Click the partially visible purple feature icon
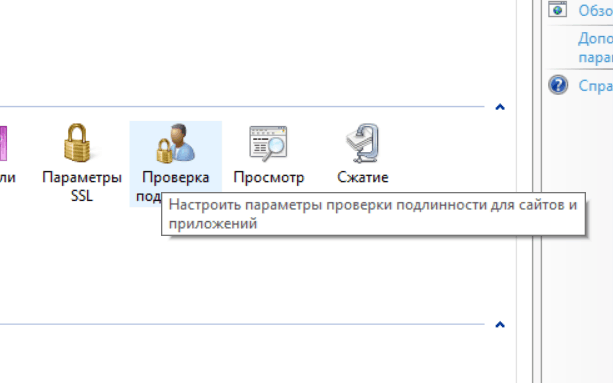The image size is (613, 383). click(x=3, y=143)
